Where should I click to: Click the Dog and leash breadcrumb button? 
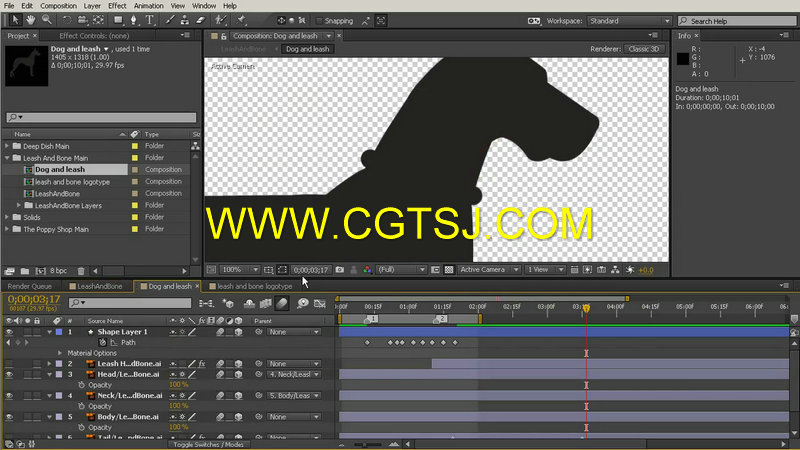[307, 49]
